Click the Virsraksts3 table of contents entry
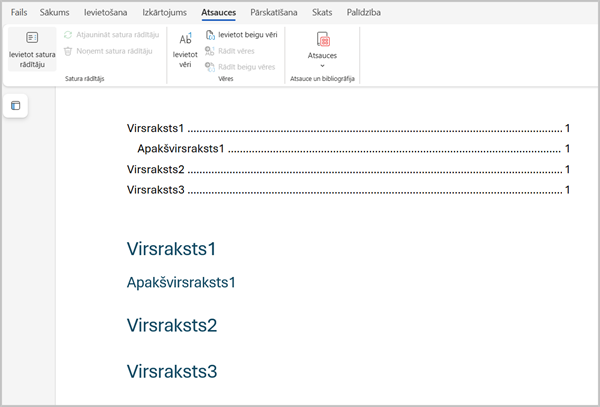This screenshot has height=407, width=600. (348, 190)
